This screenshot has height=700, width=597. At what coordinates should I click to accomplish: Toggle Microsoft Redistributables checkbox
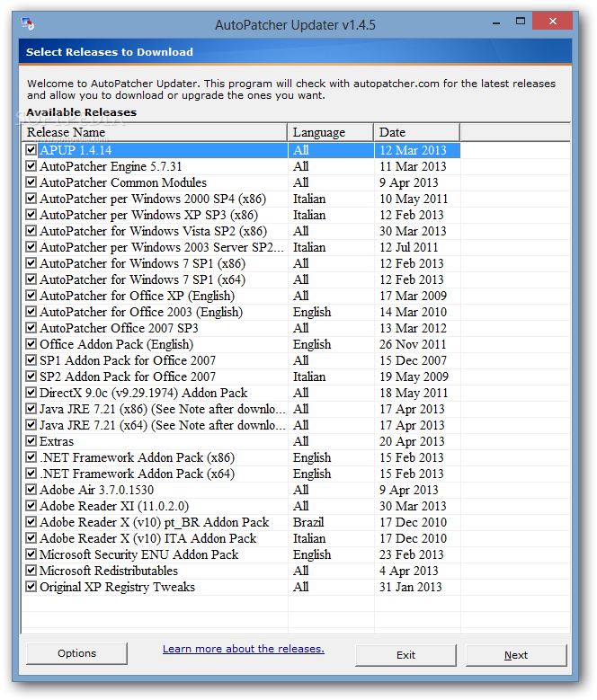tap(31, 570)
